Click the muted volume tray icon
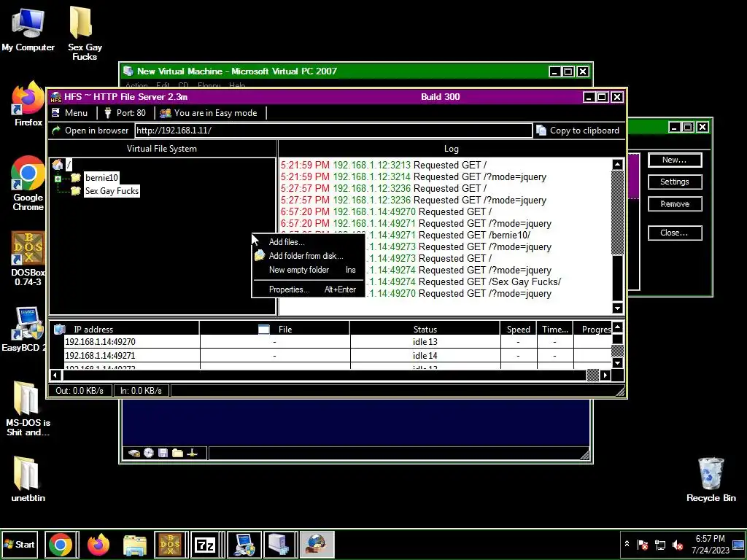The width and height of the screenshot is (747, 560). tap(677, 544)
